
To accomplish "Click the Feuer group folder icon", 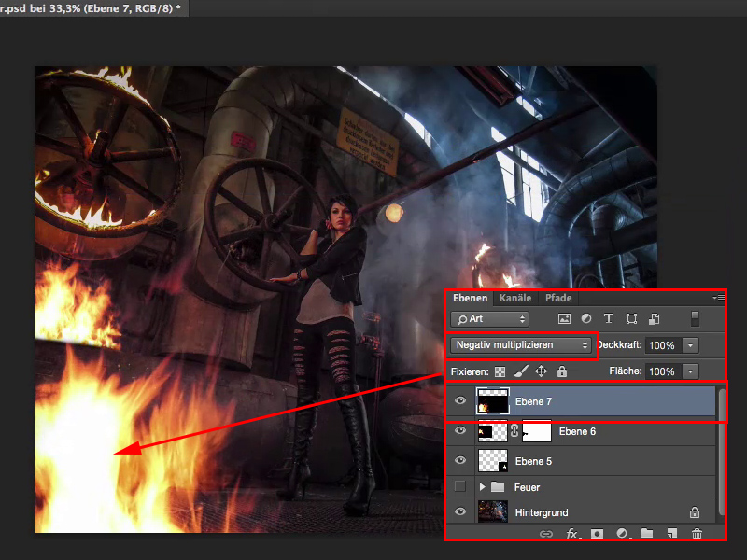I will coord(498,486).
